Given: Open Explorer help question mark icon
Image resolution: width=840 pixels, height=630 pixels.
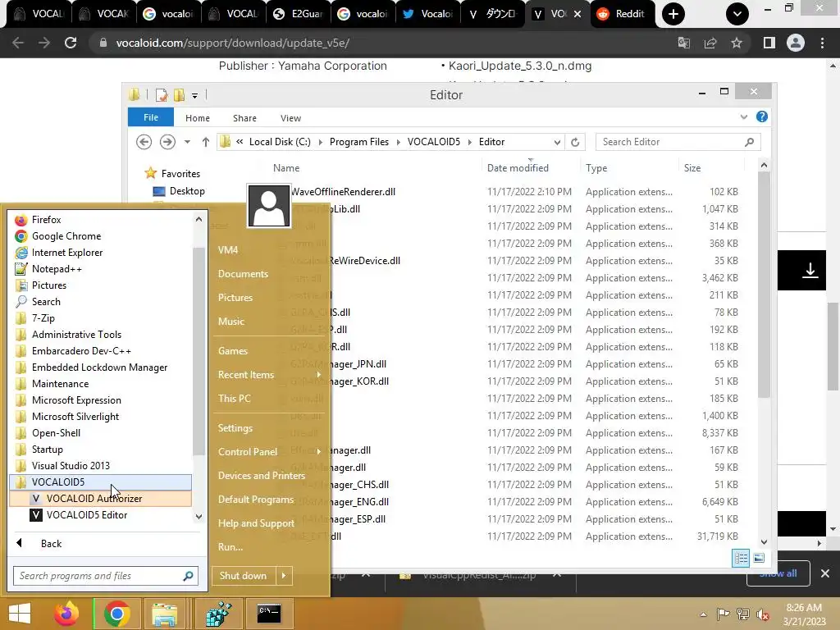Looking at the screenshot, I should click(x=762, y=116).
